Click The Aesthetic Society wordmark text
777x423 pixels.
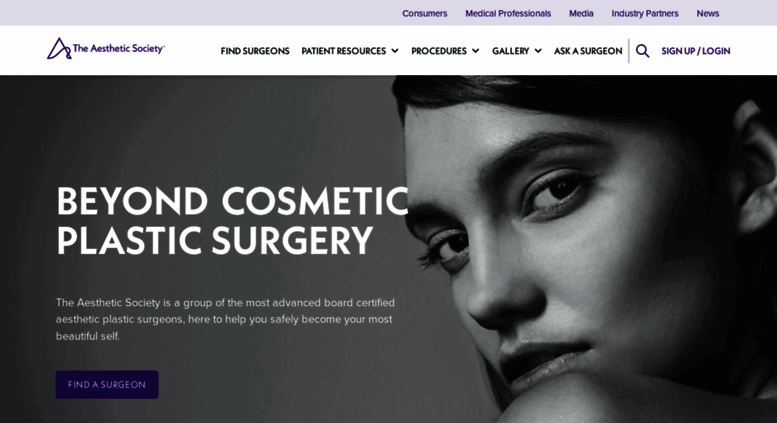(x=118, y=49)
